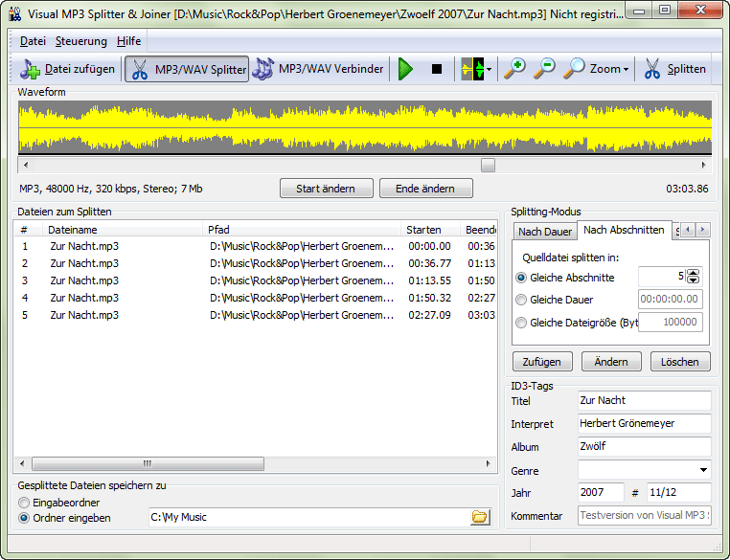Click the Start ändern button
This screenshot has width=730, height=560.
tap(326, 189)
